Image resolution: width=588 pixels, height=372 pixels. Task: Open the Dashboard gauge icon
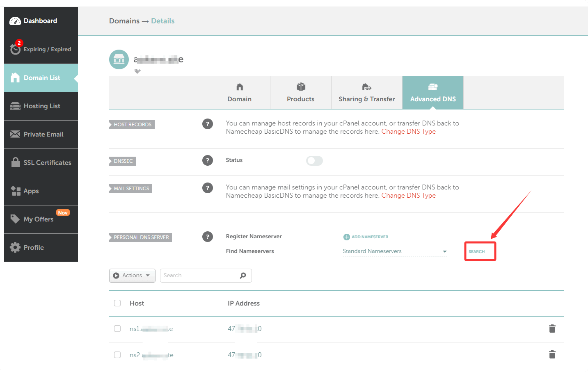tap(15, 21)
